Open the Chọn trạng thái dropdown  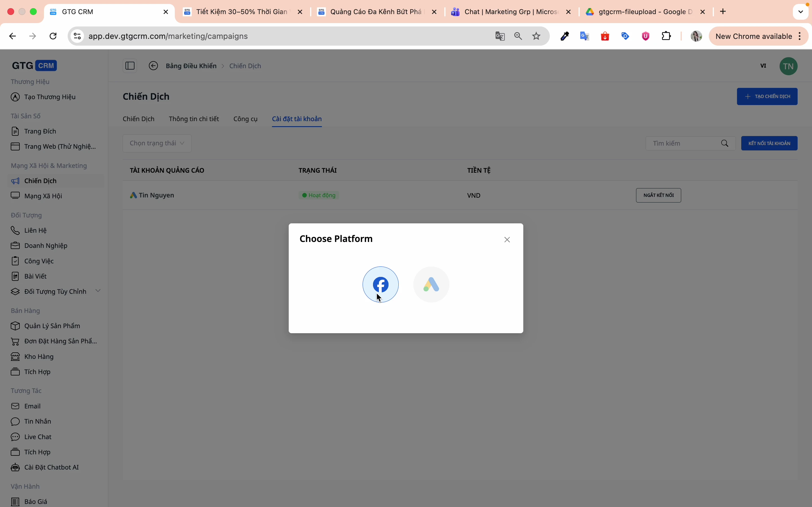coord(157,143)
